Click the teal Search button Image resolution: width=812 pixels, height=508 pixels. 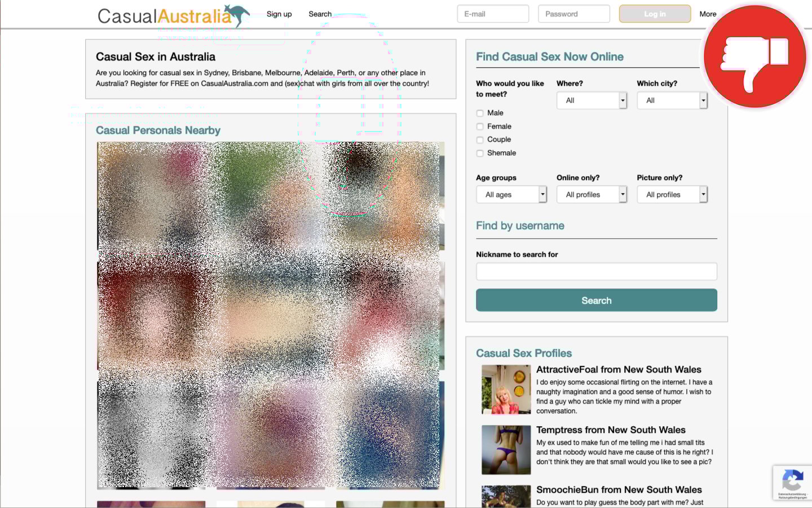[x=597, y=300]
